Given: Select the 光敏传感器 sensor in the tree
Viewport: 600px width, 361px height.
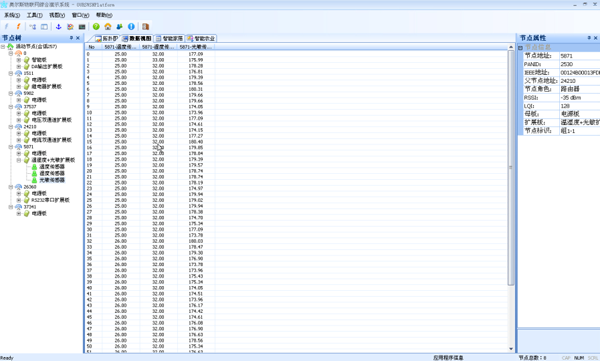Looking at the screenshot, I should pos(52,180).
